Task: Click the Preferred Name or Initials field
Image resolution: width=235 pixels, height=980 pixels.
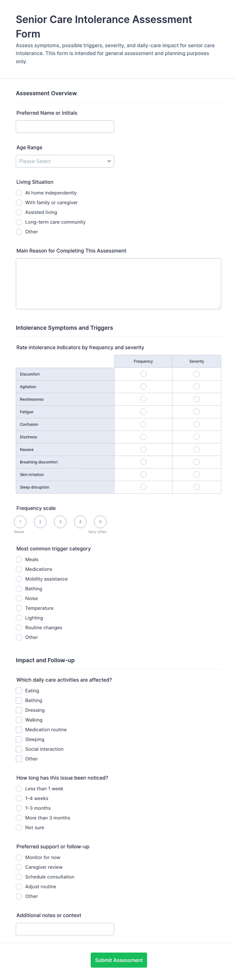Action: coord(65,127)
